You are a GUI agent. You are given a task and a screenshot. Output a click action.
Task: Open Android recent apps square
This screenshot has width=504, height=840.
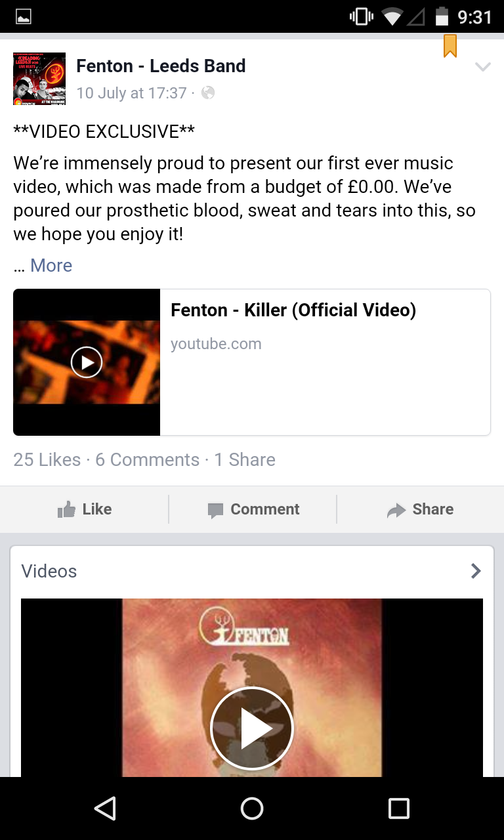(399, 808)
